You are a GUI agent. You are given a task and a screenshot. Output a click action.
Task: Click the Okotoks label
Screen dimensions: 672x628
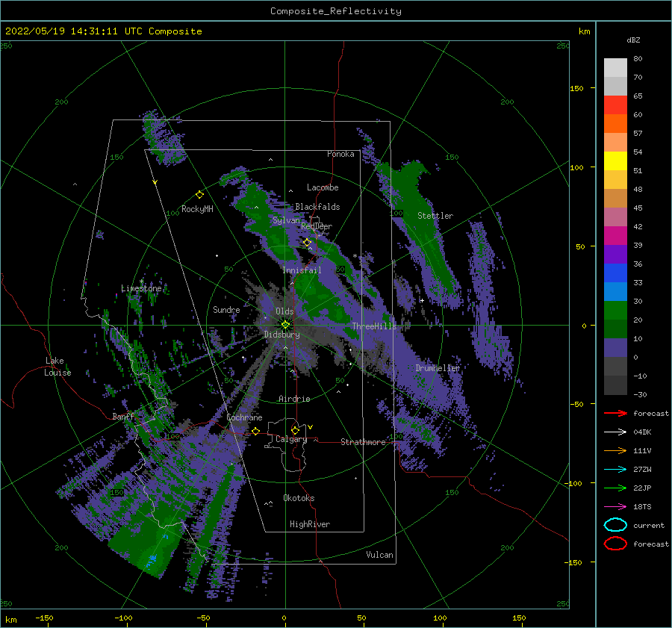299,498
